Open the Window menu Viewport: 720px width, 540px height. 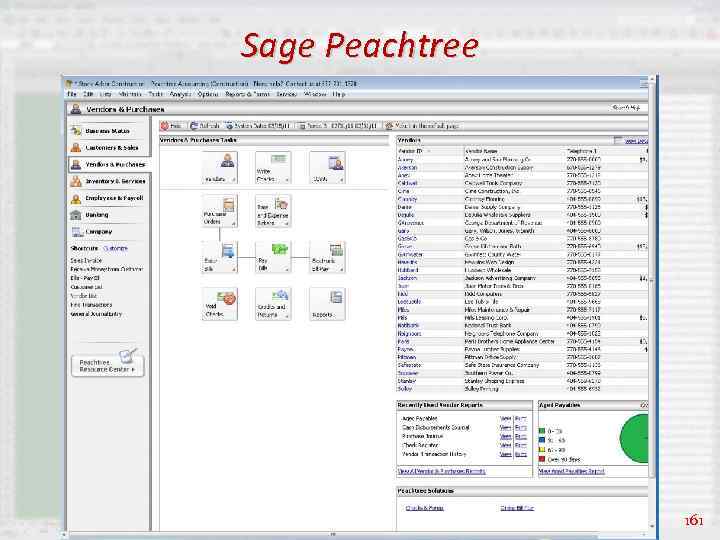(x=315, y=94)
